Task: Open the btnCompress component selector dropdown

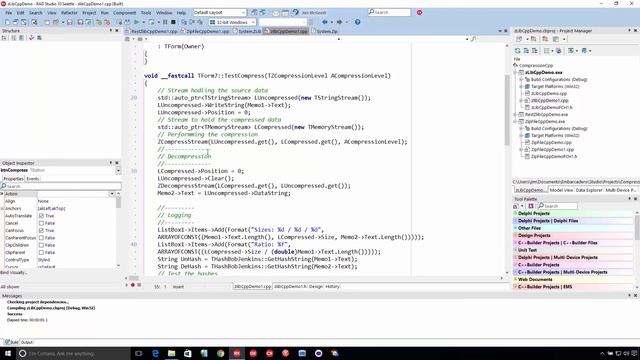Action: coord(118,171)
